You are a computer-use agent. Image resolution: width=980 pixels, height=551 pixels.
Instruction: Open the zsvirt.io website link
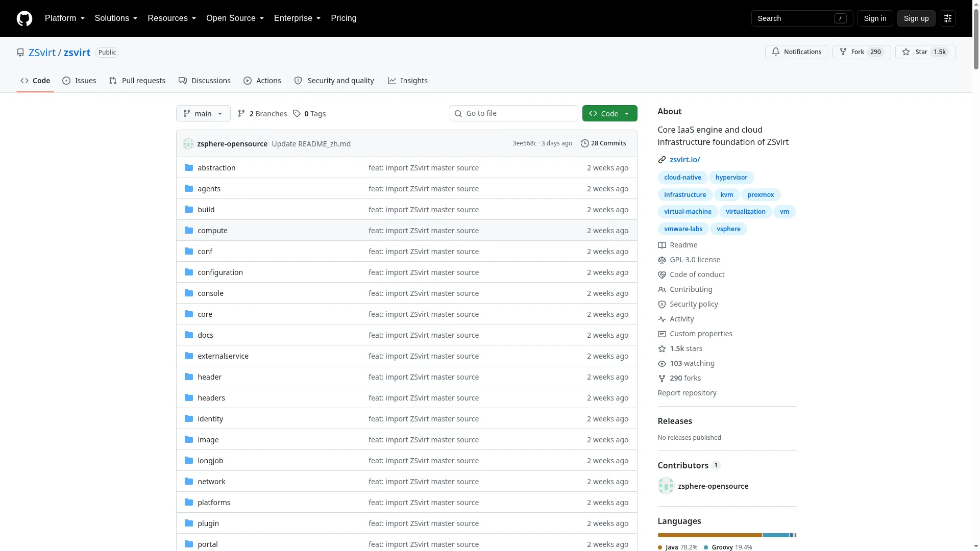tap(684, 160)
